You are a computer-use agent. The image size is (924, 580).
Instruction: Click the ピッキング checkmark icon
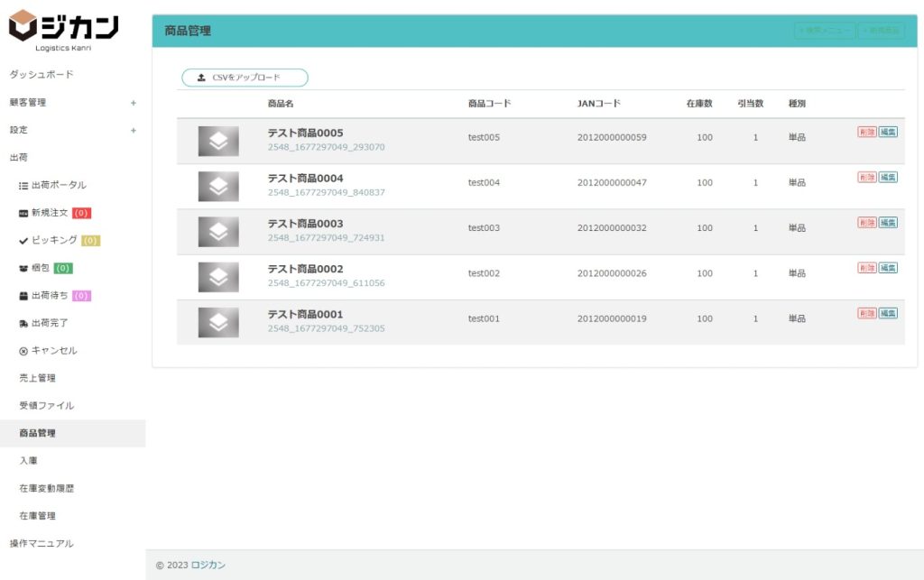point(23,241)
